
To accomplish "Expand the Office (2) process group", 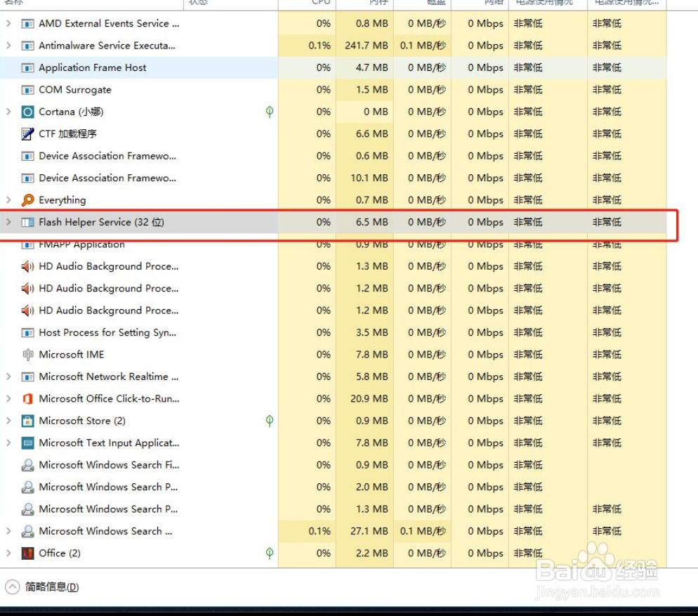I will (x=8, y=553).
